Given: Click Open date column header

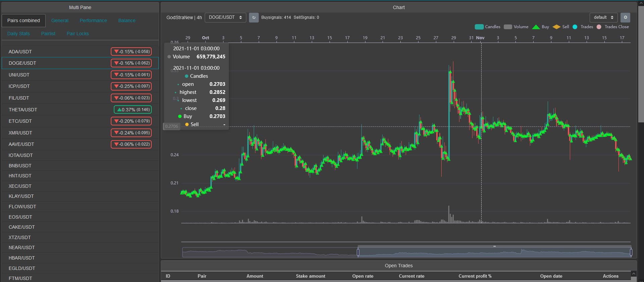Looking at the screenshot, I should tap(551, 276).
